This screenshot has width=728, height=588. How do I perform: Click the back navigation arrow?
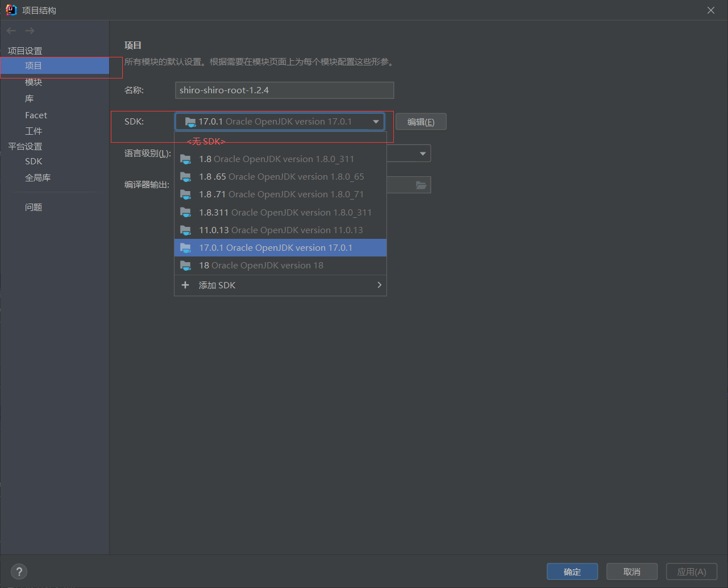[x=11, y=31]
